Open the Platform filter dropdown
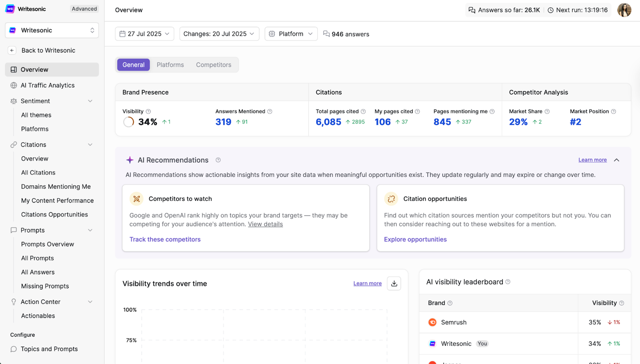The height and width of the screenshot is (364, 640). click(x=291, y=34)
